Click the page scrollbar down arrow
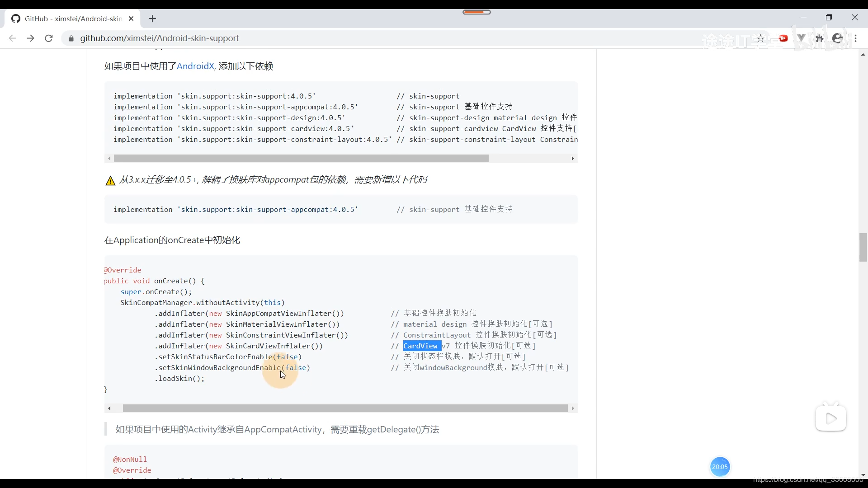868x488 pixels. 863,475
